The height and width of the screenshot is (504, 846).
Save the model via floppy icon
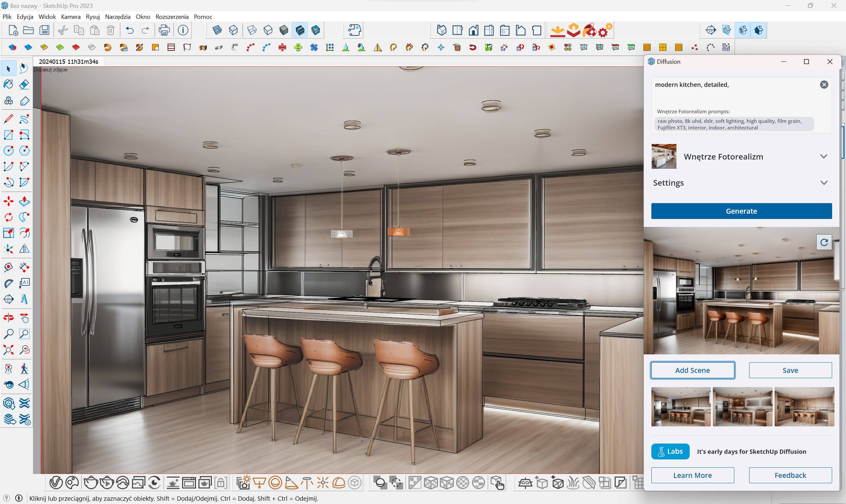[45, 30]
